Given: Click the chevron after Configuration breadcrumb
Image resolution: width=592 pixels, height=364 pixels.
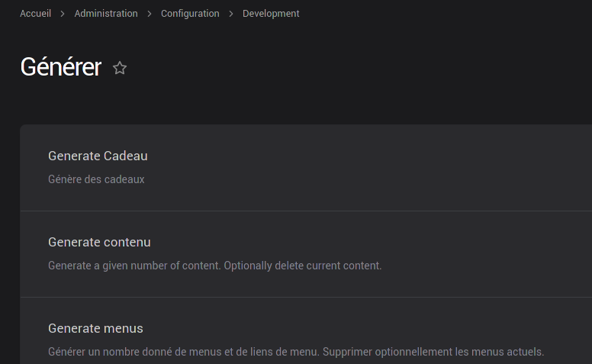Looking at the screenshot, I should pyautogui.click(x=231, y=14).
